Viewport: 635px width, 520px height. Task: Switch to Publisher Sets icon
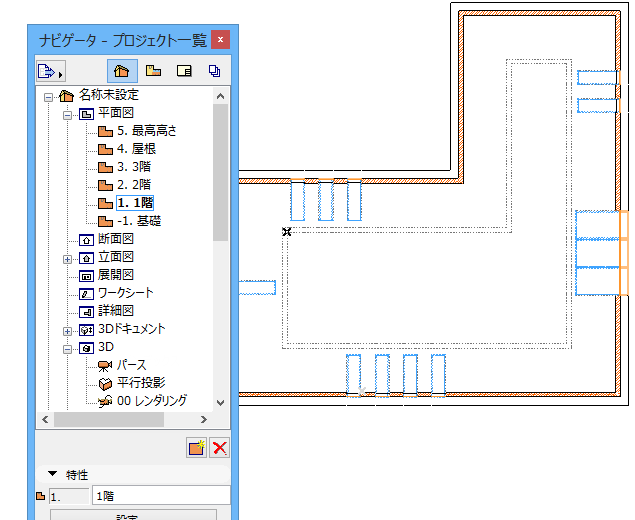pos(214,71)
